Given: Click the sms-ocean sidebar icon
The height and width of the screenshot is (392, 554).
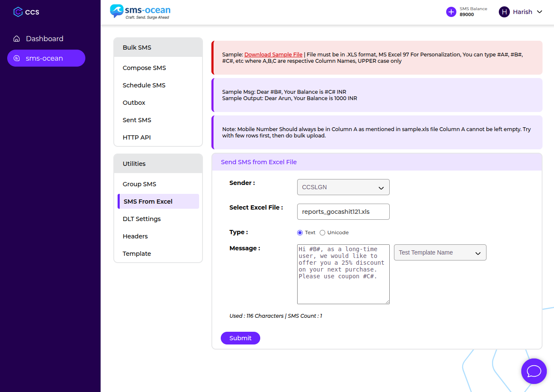Looking at the screenshot, I should pos(17,59).
